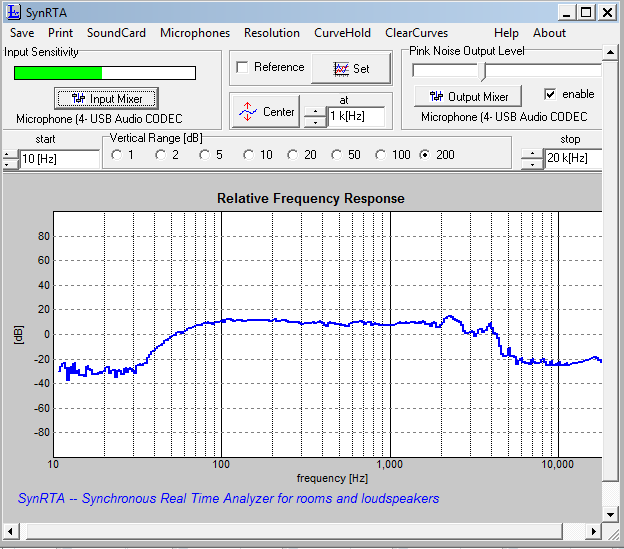Open the Help menu
This screenshot has height=549, width=624.
pos(506,33)
